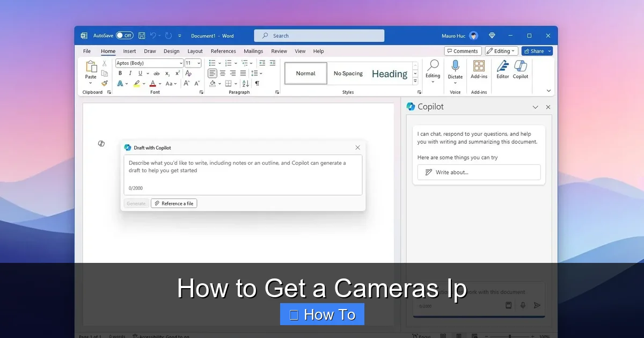Click the Comments button
This screenshot has width=644, height=338.
click(463, 51)
